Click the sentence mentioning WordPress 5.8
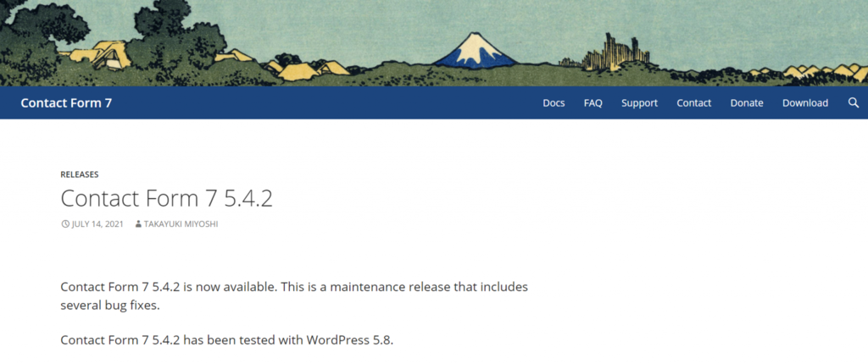Screen dimensions: 868x364 (227, 340)
